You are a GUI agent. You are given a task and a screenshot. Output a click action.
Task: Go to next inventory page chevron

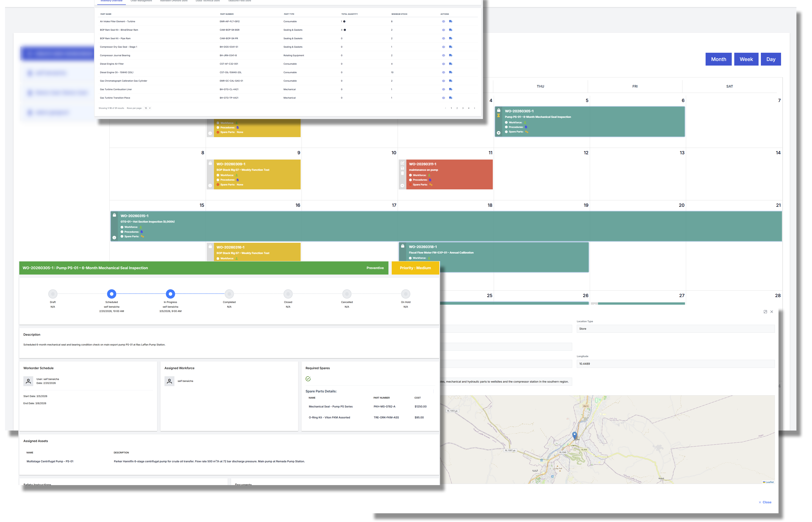474,108
